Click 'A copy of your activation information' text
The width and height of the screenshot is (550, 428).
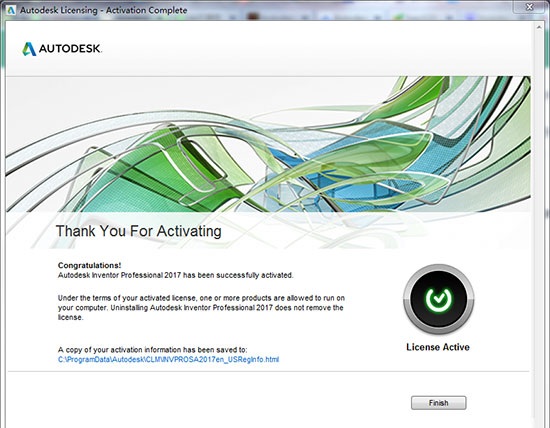pyautogui.click(x=153, y=350)
